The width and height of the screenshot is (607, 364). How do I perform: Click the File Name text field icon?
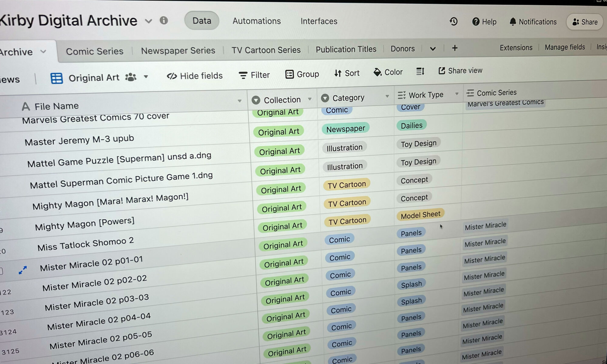pos(26,106)
